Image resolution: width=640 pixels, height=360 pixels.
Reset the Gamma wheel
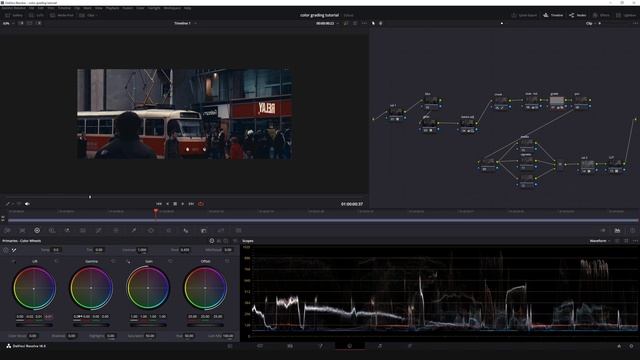click(x=113, y=261)
